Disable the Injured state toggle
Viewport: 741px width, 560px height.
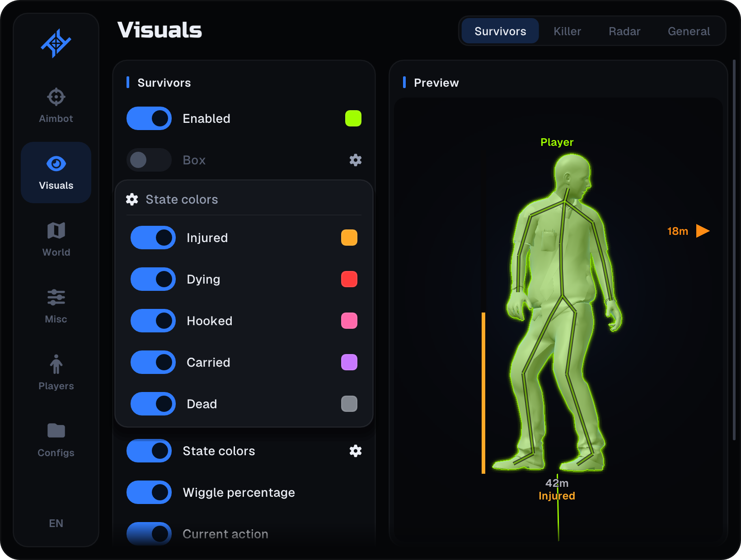point(153,238)
